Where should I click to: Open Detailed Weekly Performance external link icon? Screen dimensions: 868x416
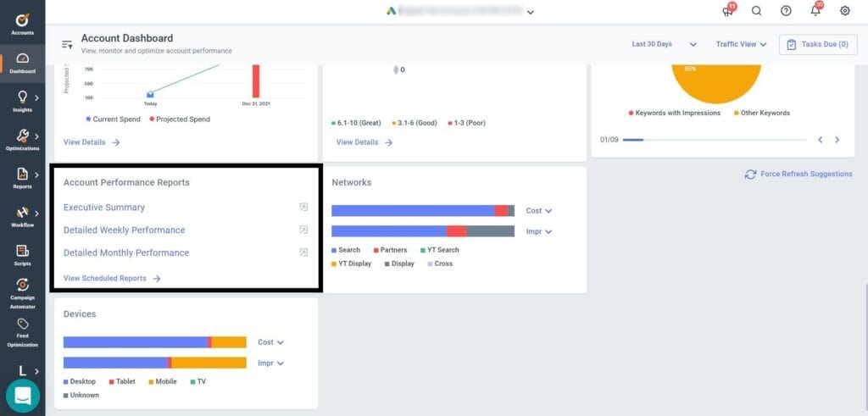point(303,230)
